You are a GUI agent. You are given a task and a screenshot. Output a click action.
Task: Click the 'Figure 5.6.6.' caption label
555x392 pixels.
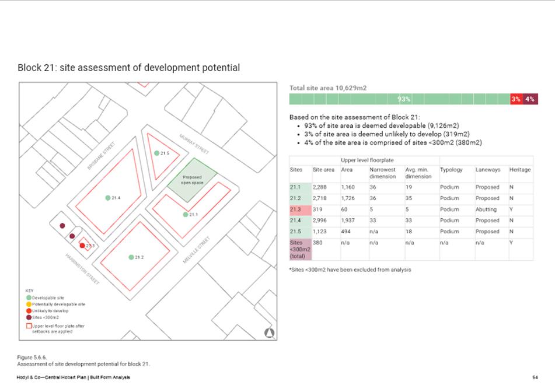32,358
